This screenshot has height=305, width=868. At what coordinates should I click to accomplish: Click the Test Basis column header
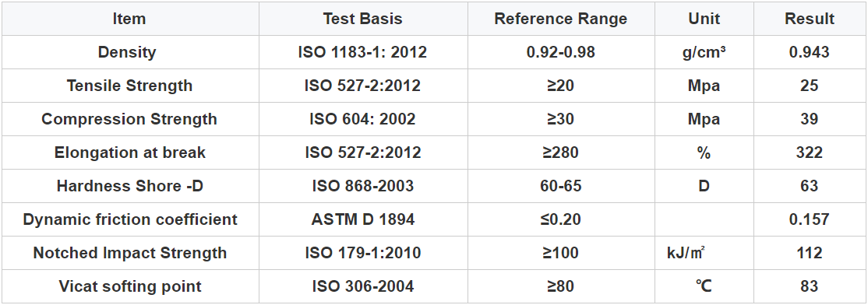(363, 19)
